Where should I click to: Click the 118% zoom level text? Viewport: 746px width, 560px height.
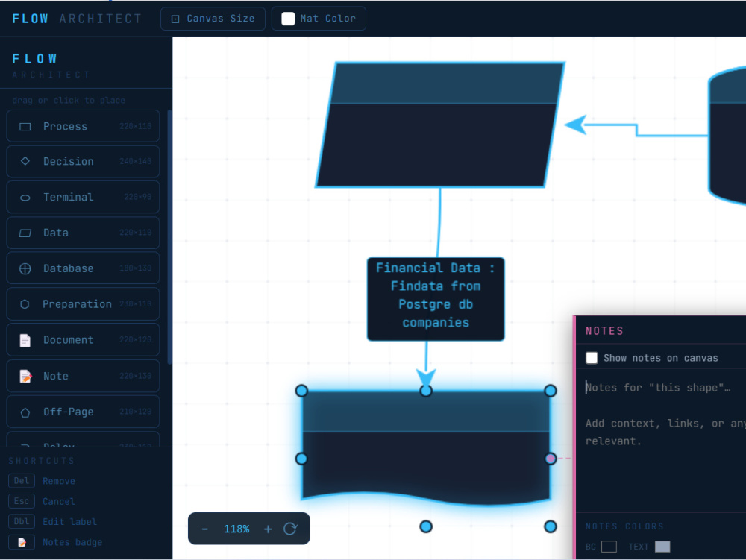coord(236,529)
